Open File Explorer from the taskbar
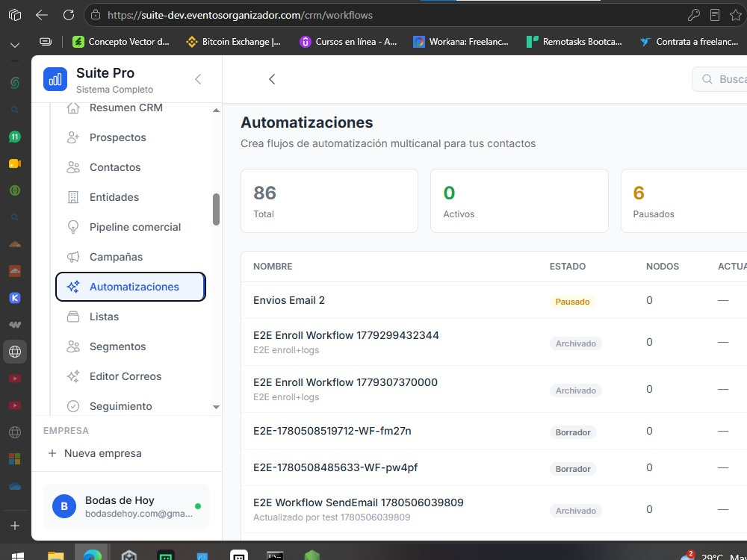The width and height of the screenshot is (747, 560). coord(56,556)
